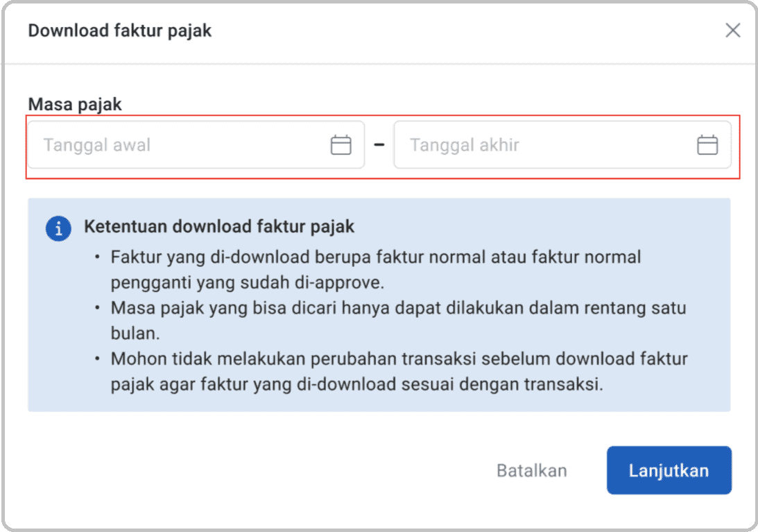Open calendar widget next to Tanggal akhir placeholder
The width and height of the screenshot is (758, 532).
pyautogui.click(x=707, y=144)
